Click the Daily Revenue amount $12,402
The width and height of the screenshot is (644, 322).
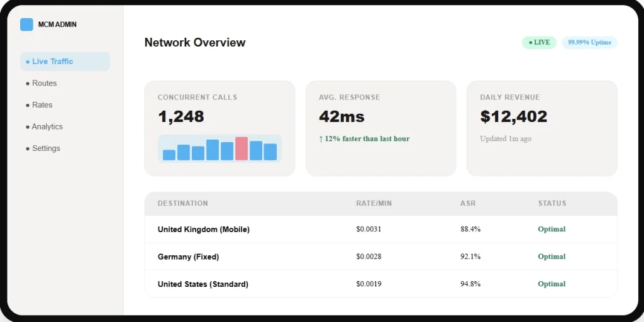tap(513, 116)
